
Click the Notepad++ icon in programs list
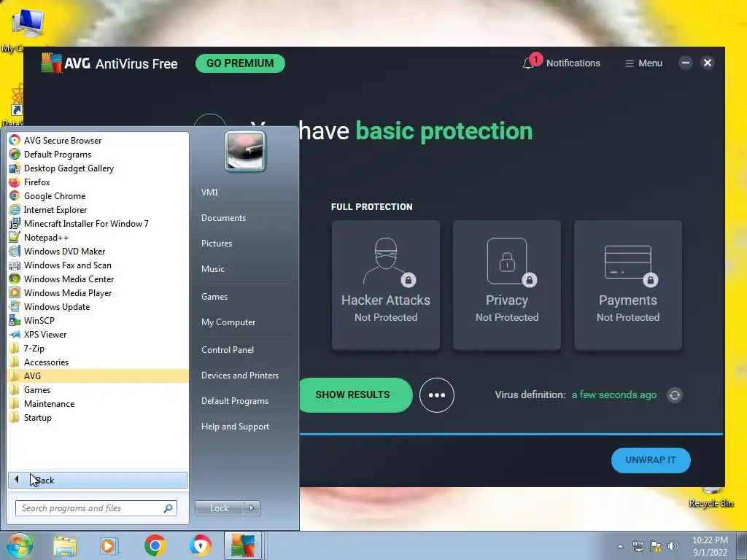click(15, 237)
